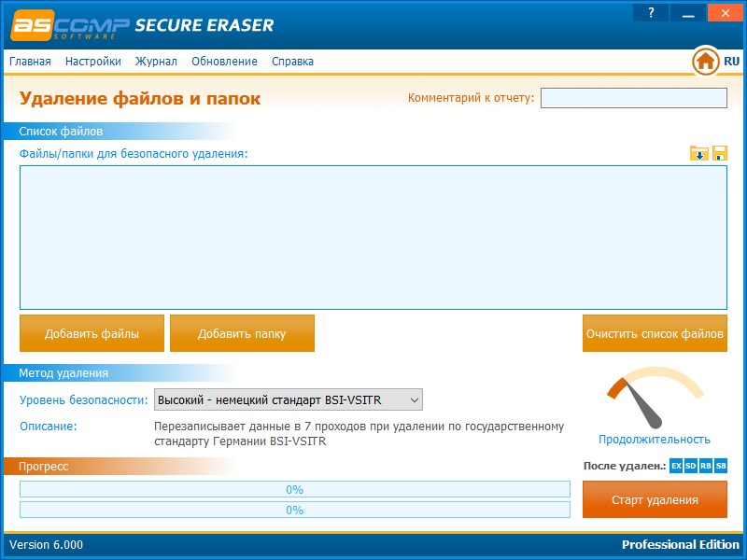Screen dimensions: 747x560
Task: Select the SD shutdown action after deletion
Action: click(x=691, y=465)
